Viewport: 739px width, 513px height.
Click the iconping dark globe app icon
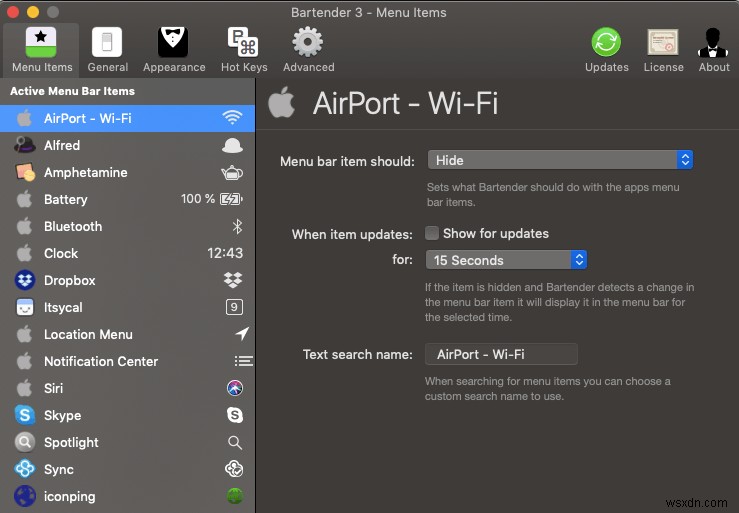point(25,496)
